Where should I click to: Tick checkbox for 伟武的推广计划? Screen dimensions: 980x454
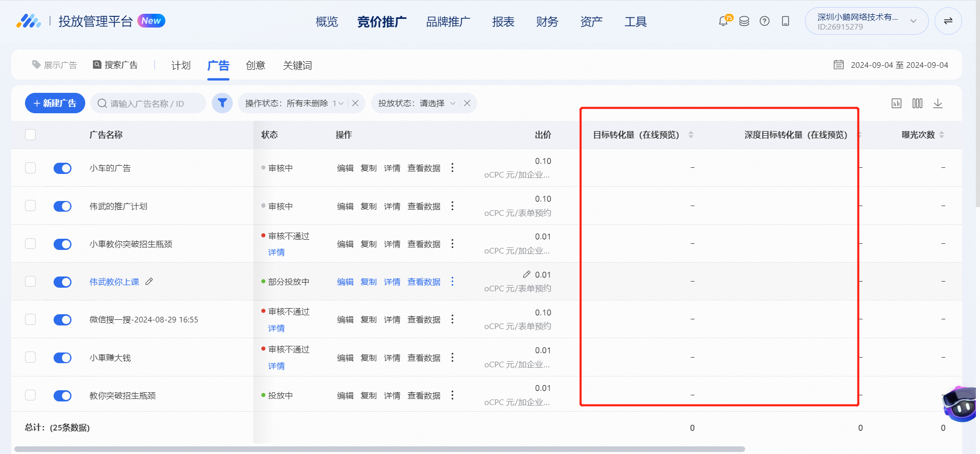[31, 206]
